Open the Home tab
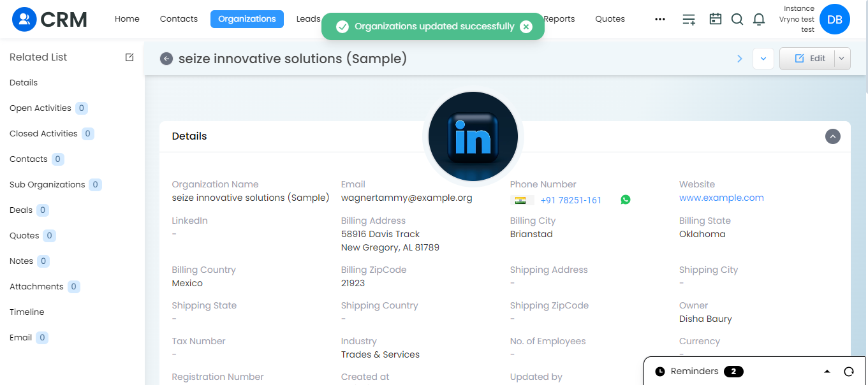This screenshot has height=385, width=868. point(127,19)
